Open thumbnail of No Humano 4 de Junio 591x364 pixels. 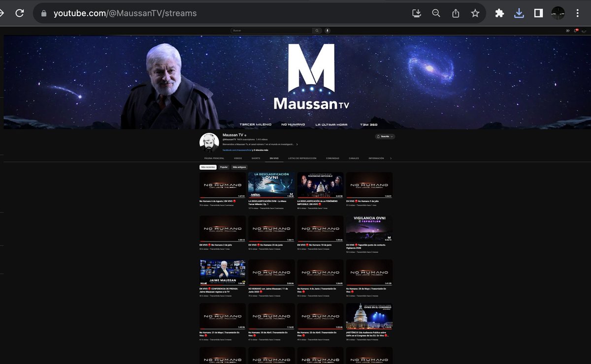(320, 273)
